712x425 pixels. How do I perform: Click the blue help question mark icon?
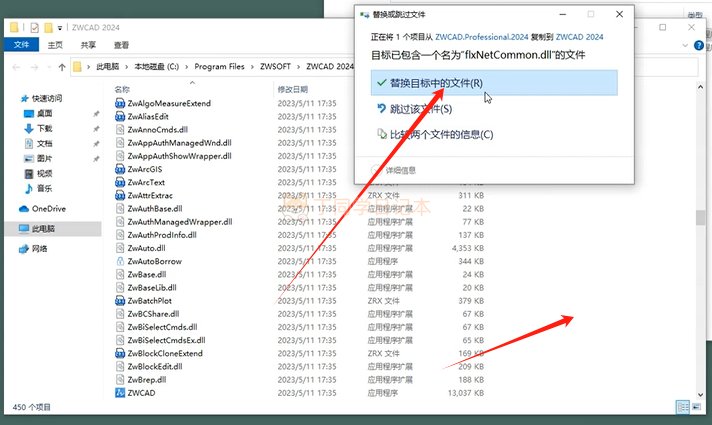(x=701, y=45)
